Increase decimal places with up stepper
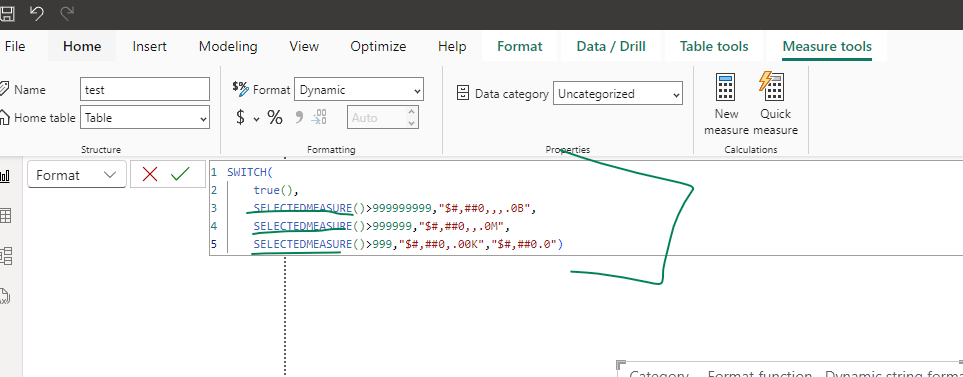963x377 pixels. coord(411,112)
